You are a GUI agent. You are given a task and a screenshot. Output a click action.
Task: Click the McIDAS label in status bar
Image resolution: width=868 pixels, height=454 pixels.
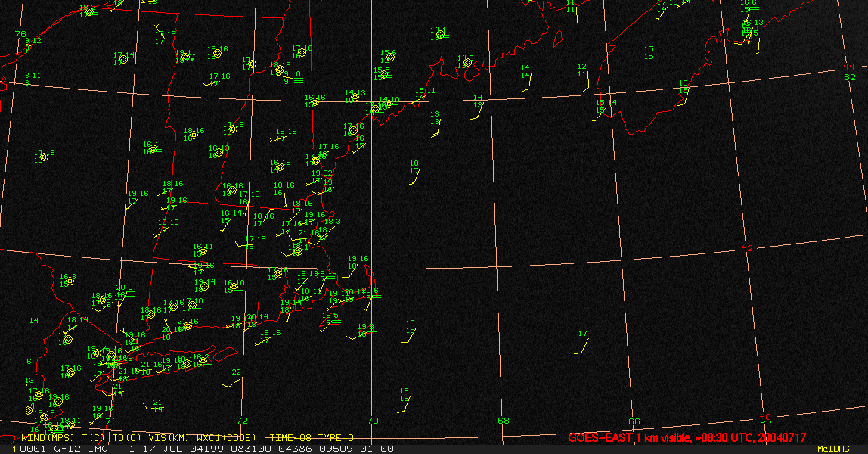(x=833, y=449)
